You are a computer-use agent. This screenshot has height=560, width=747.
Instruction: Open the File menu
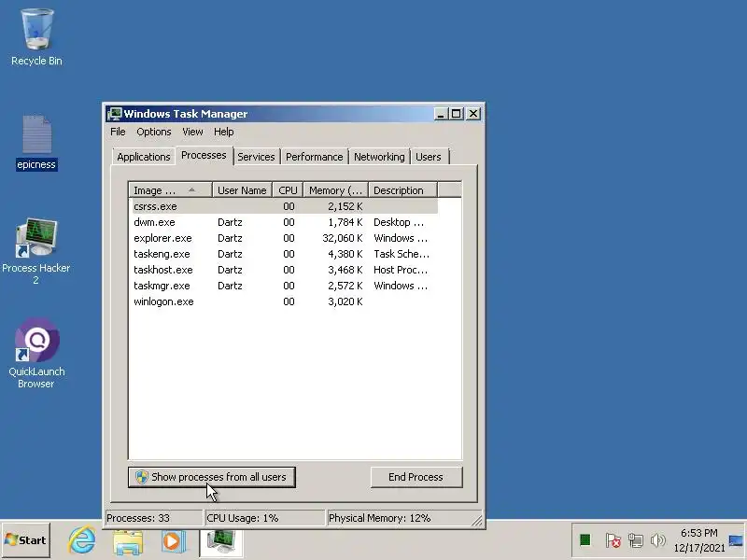[118, 132]
